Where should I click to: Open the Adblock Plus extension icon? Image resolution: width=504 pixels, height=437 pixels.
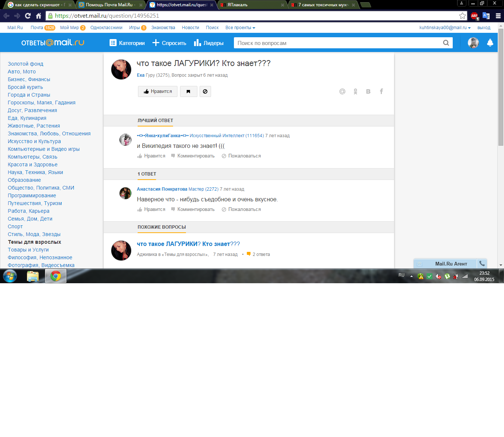(x=474, y=16)
